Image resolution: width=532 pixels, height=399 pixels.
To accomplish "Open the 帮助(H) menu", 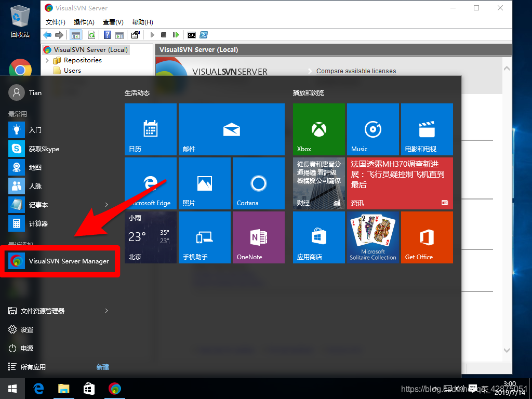I will pyautogui.click(x=142, y=22).
